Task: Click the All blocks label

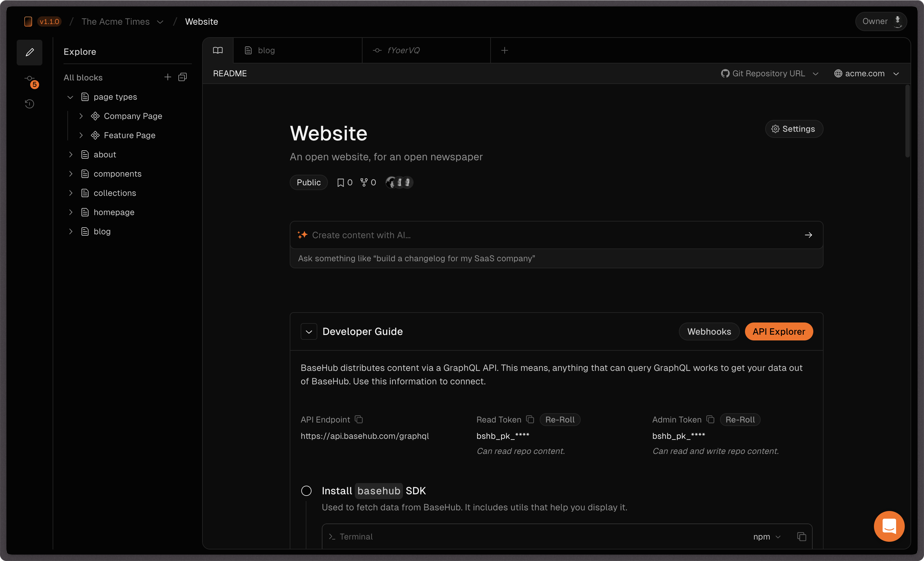Action: coord(83,78)
